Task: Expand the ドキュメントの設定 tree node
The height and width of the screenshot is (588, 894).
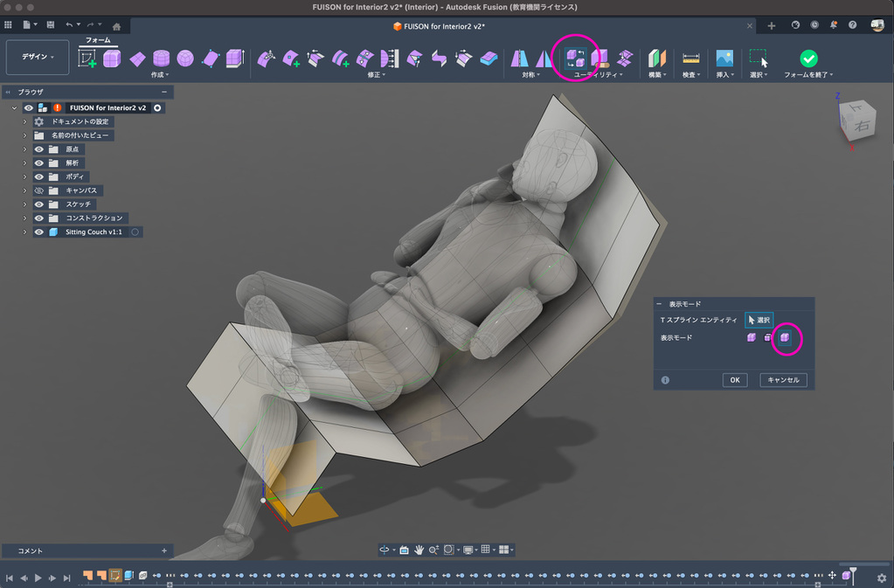Action: tap(25, 121)
